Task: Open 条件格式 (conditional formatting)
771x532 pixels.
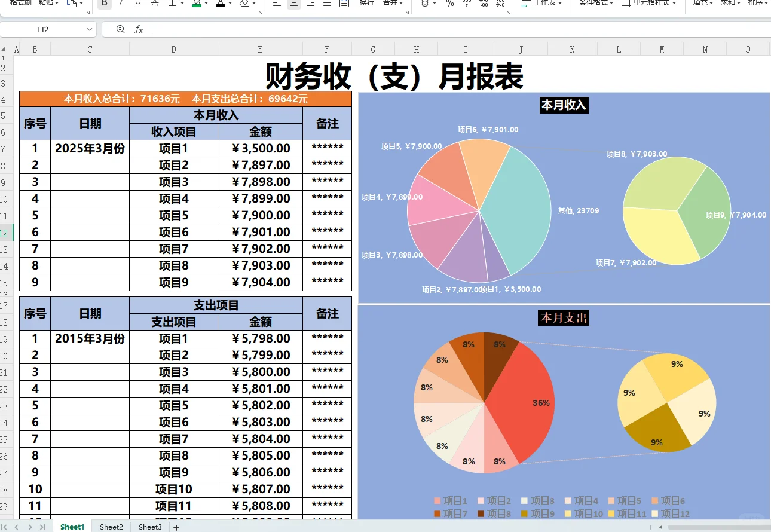Action: pyautogui.click(x=593, y=3)
